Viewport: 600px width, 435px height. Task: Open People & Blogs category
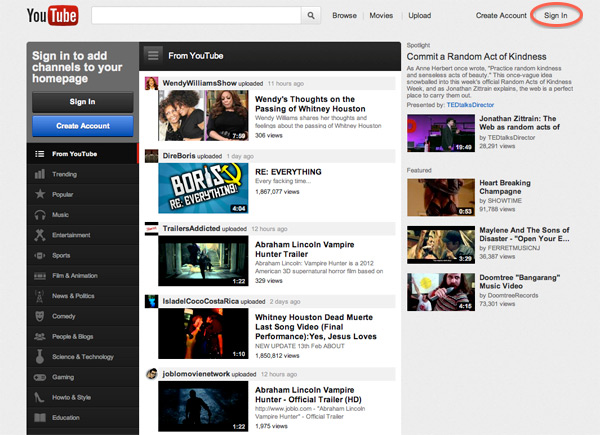pos(82,336)
